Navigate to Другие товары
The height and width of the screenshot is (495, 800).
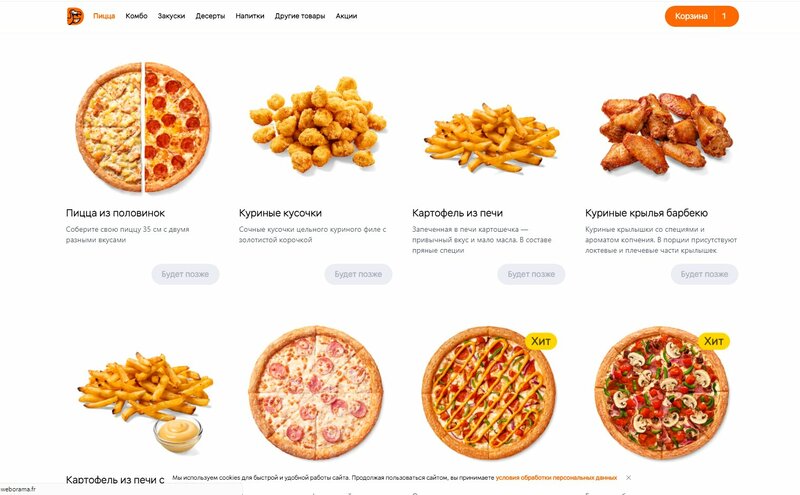tap(300, 16)
